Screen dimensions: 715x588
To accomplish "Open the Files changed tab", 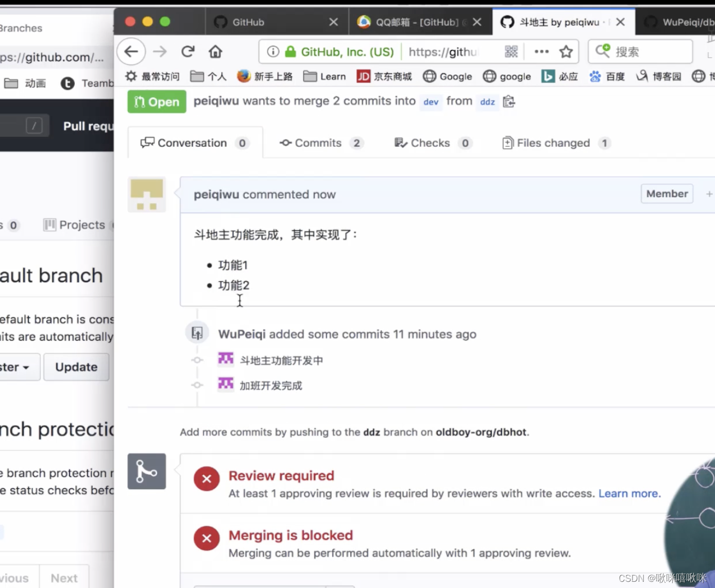I will click(556, 143).
